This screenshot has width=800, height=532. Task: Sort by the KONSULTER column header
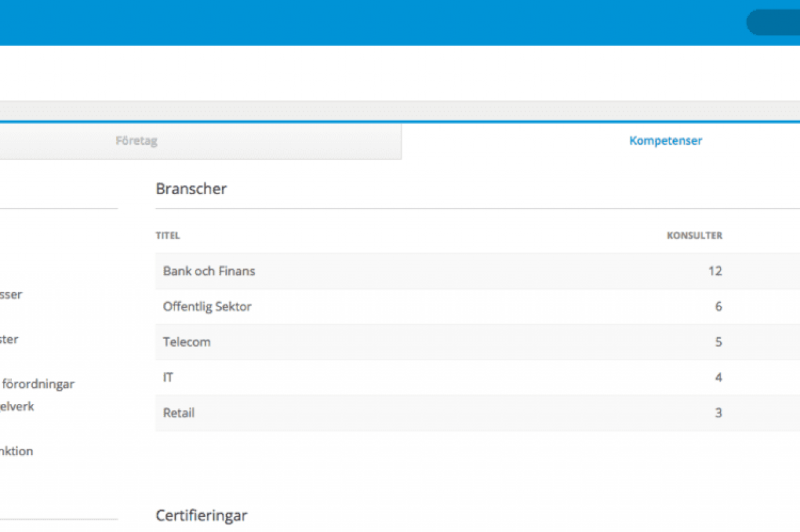694,236
